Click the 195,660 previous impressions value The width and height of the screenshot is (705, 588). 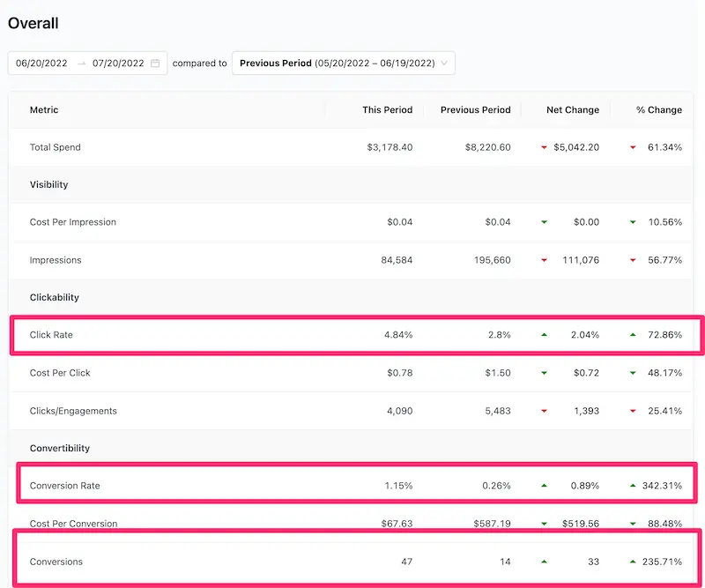pos(492,260)
